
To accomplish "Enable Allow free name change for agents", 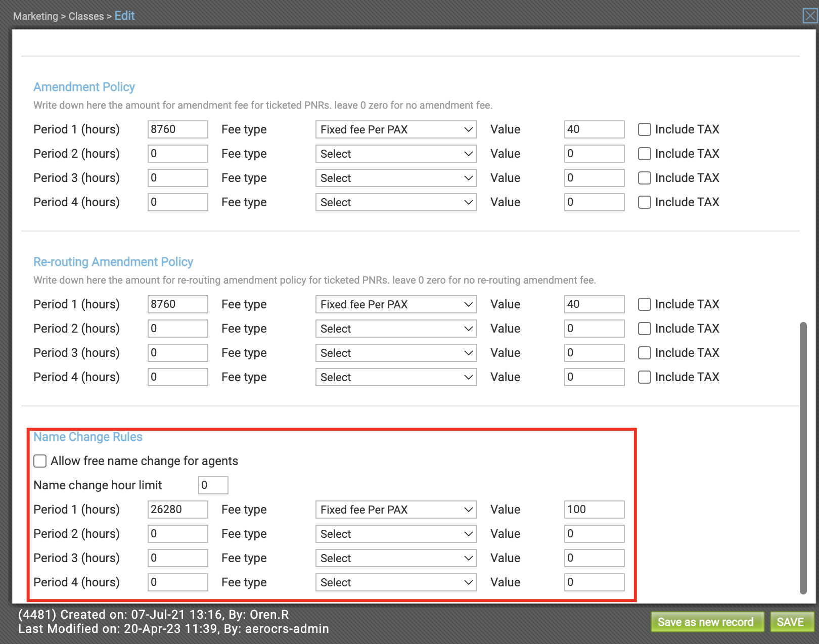I will click(x=40, y=461).
